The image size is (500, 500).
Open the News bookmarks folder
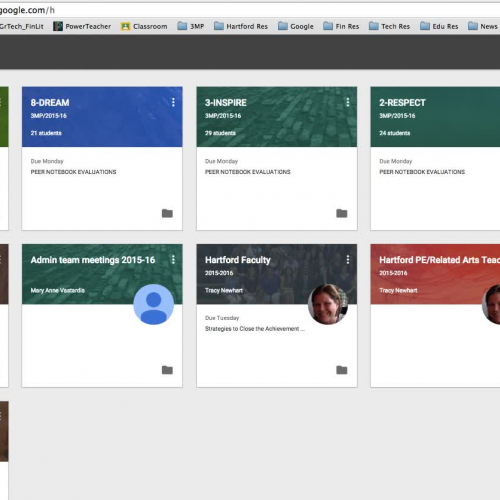pyautogui.click(x=483, y=26)
